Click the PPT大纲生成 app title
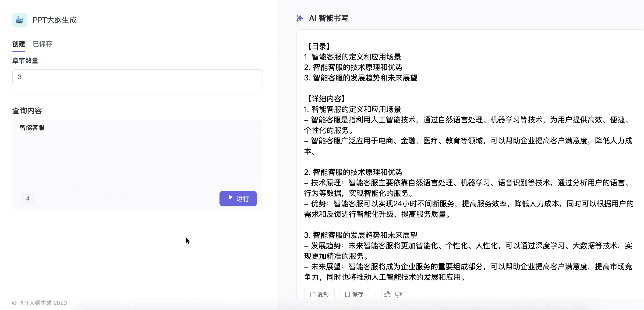The height and width of the screenshot is (310, 644). coord(54,20)
